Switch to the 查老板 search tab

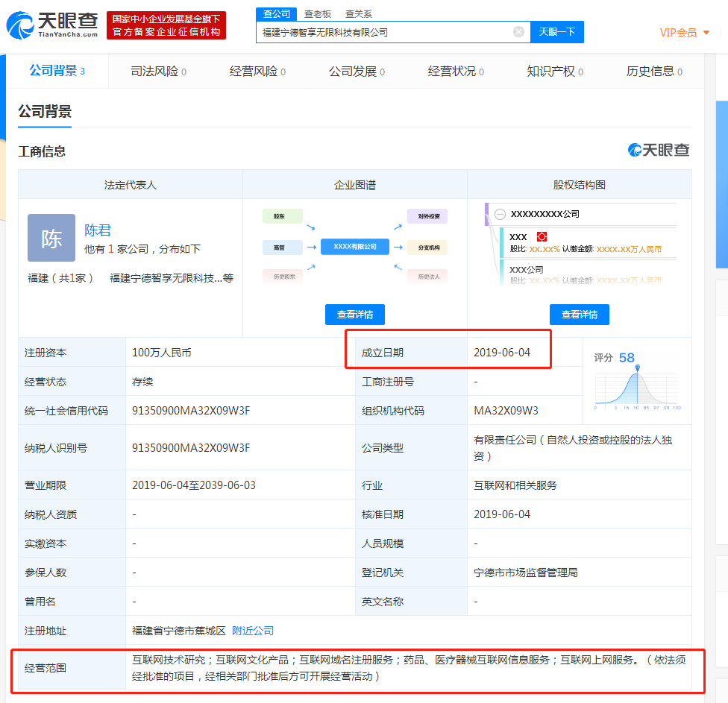coord(318,13)
